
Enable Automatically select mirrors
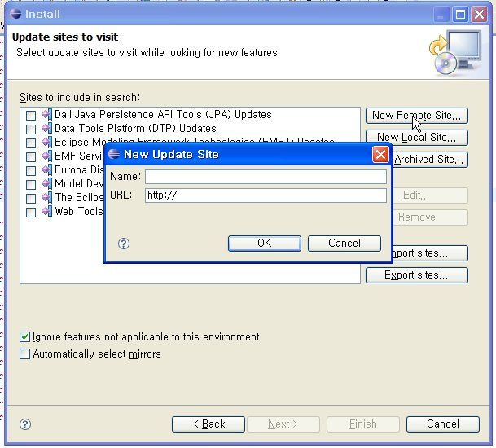[24, 354]
